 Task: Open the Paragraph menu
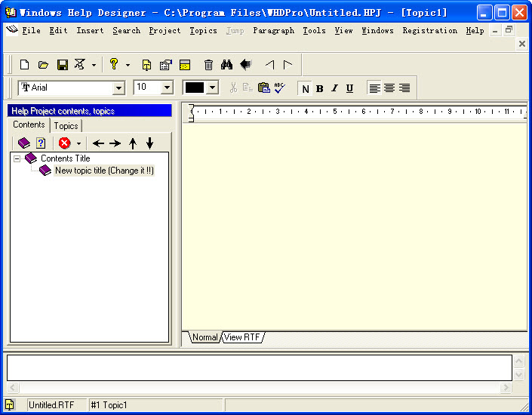(273, 30)
